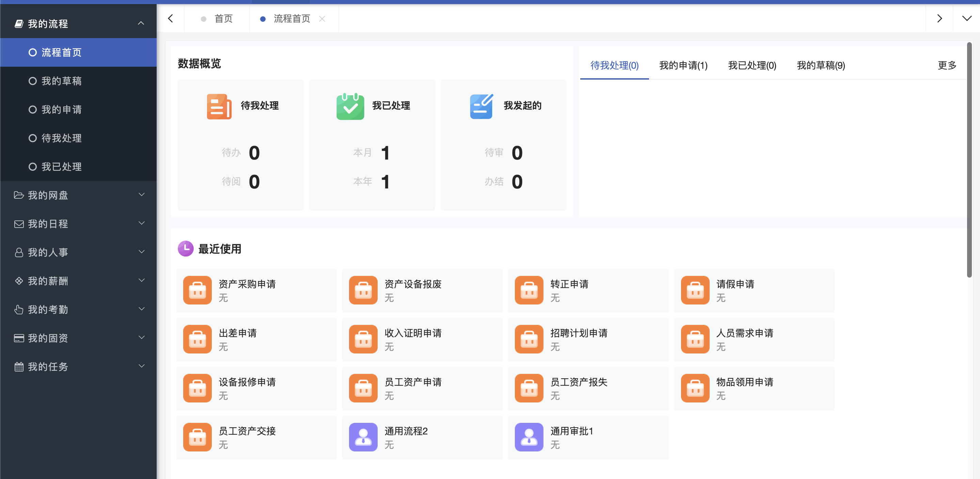This screenshot has height=479, width=980.
Task: Close the 流程首页 page tab
Action: click(x=322, y=18)
